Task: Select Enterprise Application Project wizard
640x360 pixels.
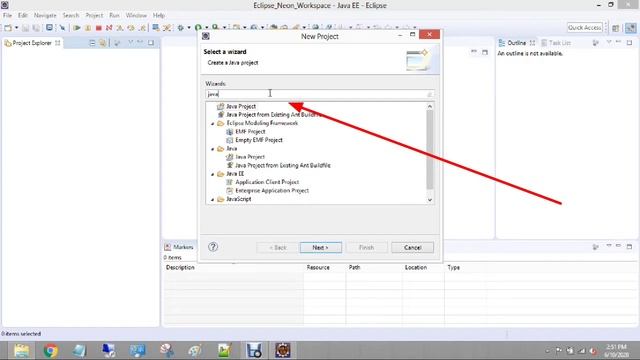Action: point(272,191)
